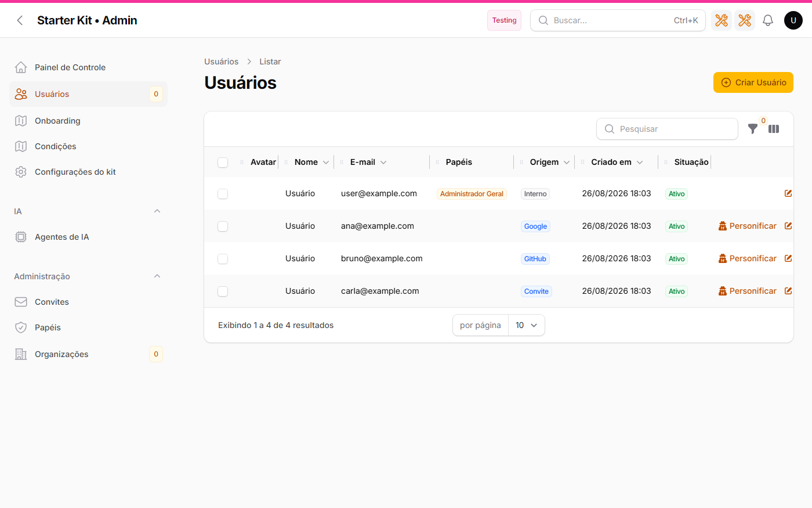
Task: Click edit icon for user@example.com row
Action: (x=788, y=193)
